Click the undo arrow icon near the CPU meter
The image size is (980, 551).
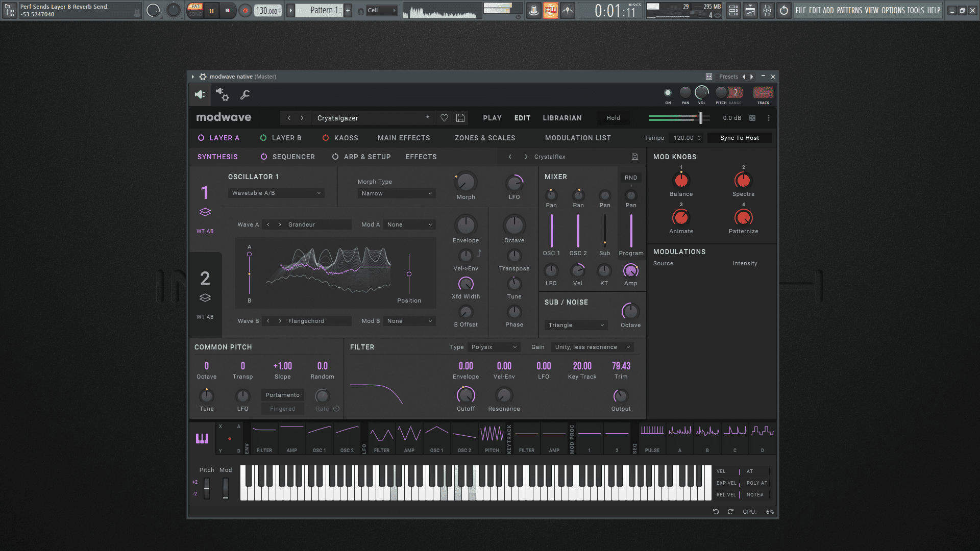(716, 512)
